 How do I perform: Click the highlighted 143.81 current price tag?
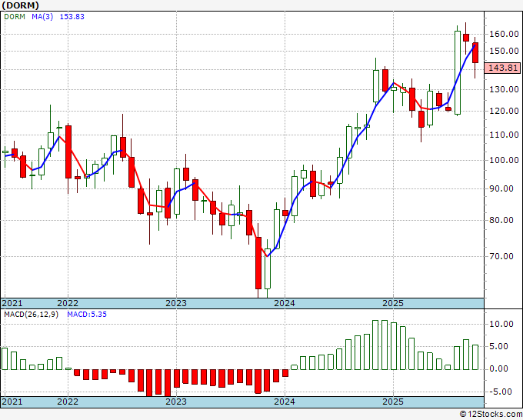502,68
